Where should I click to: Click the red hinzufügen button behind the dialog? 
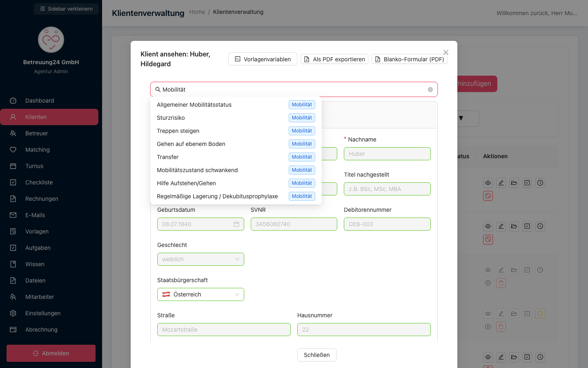coord(477,84)
